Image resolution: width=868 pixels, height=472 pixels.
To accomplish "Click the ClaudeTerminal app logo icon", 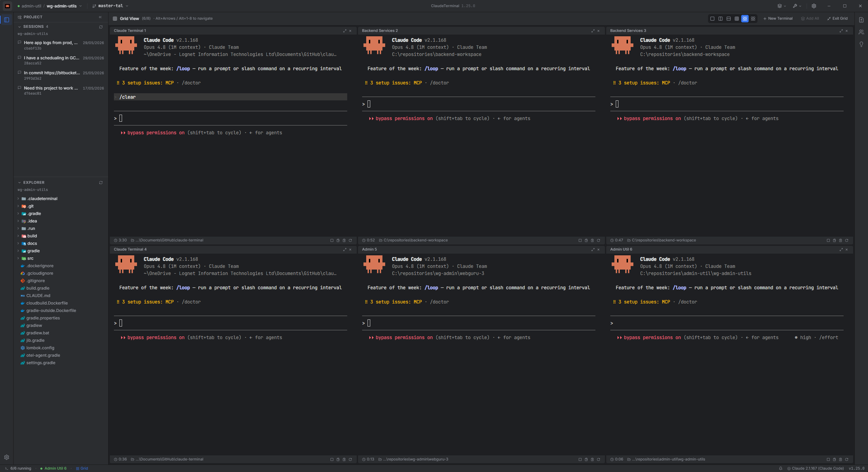I will [7, 6].
